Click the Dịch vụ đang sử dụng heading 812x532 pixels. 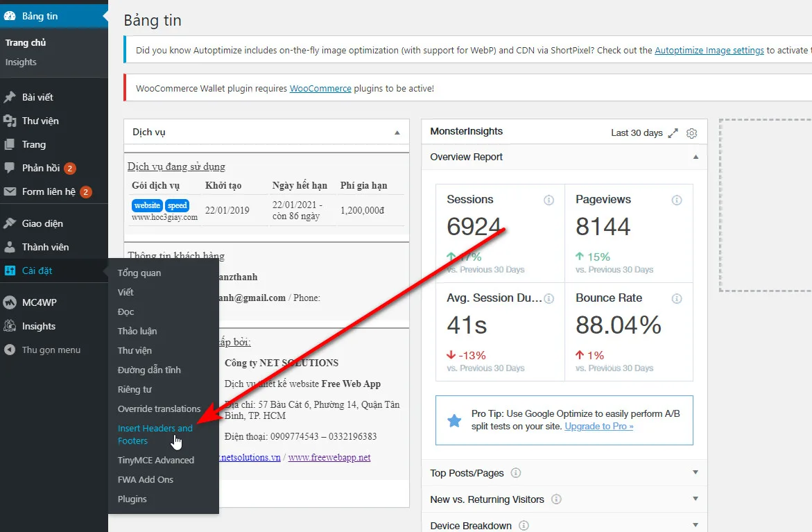[x=177, y=166]
